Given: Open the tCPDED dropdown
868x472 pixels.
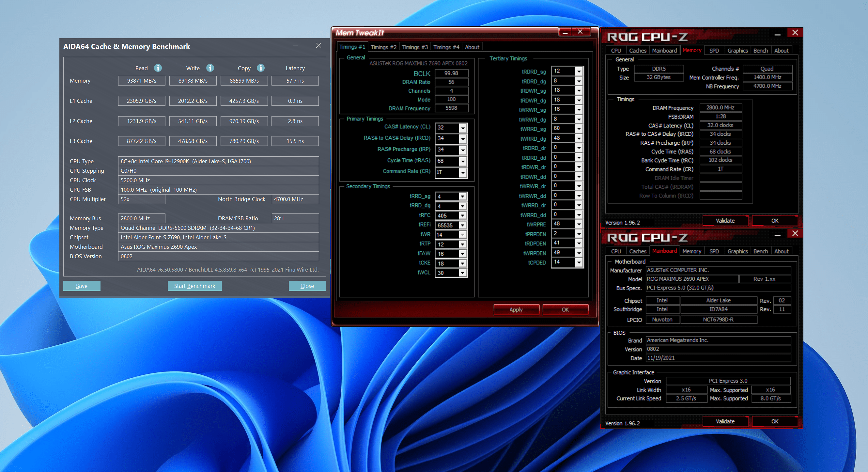Looking at the screenshot, I should tap(579, 262).
